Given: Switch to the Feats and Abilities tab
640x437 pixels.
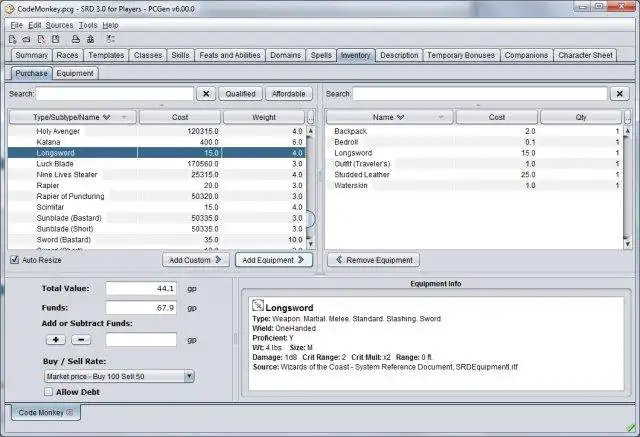Looking at the screenshot, I should [x=230, y=55].
